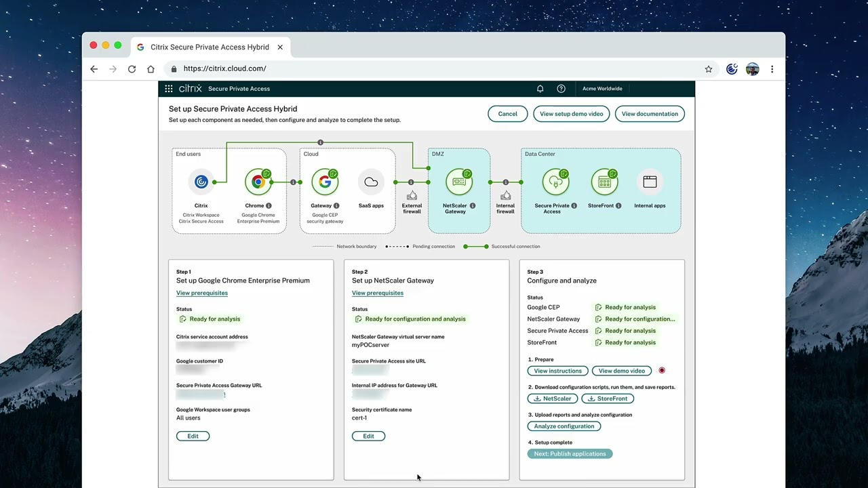
Task: Go to browser home page
Action: click(151, 69)
